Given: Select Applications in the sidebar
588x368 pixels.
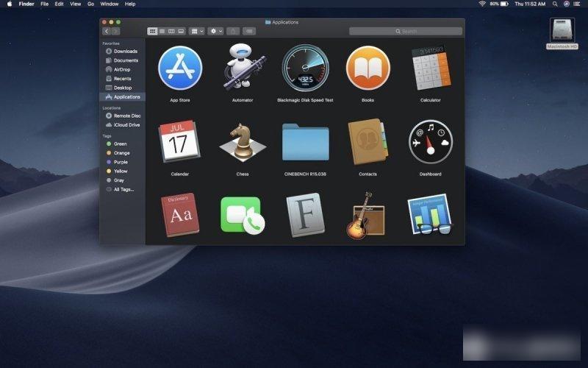Looking at the screenshot, I should click(x=122, y=97).
